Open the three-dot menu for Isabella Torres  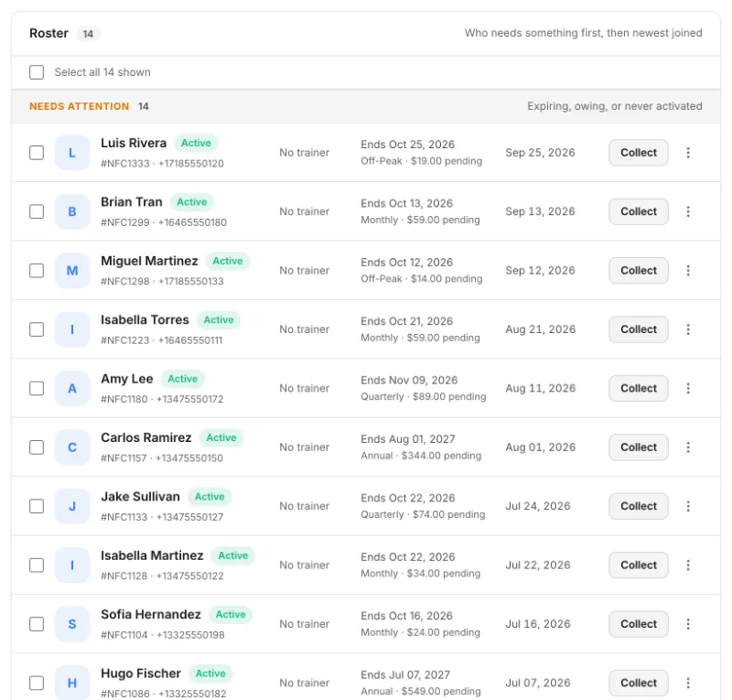pyautogui.click(x=688, y=329)
